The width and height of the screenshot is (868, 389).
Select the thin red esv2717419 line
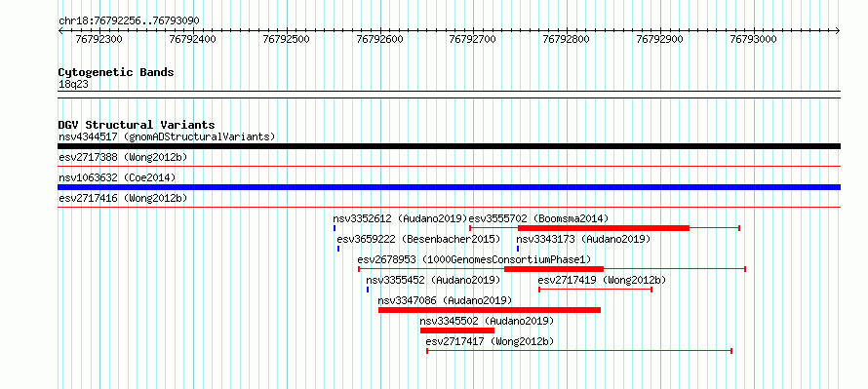coord(596,290)
